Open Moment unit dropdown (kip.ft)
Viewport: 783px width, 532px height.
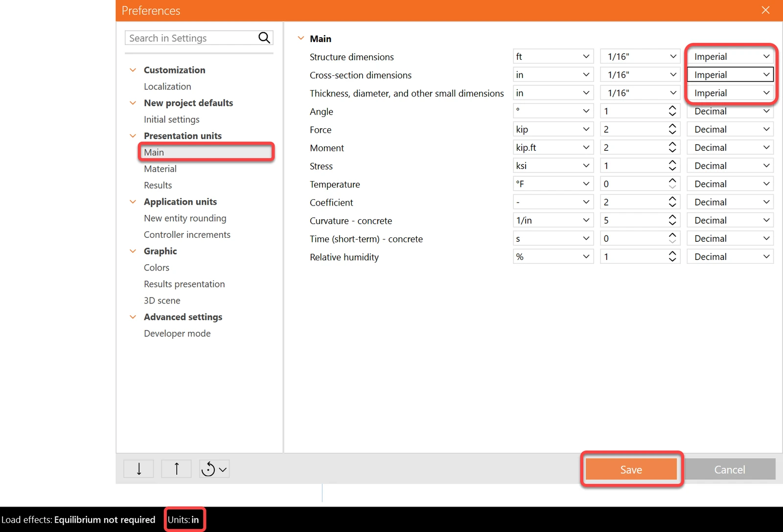click(x=553, y=147)
